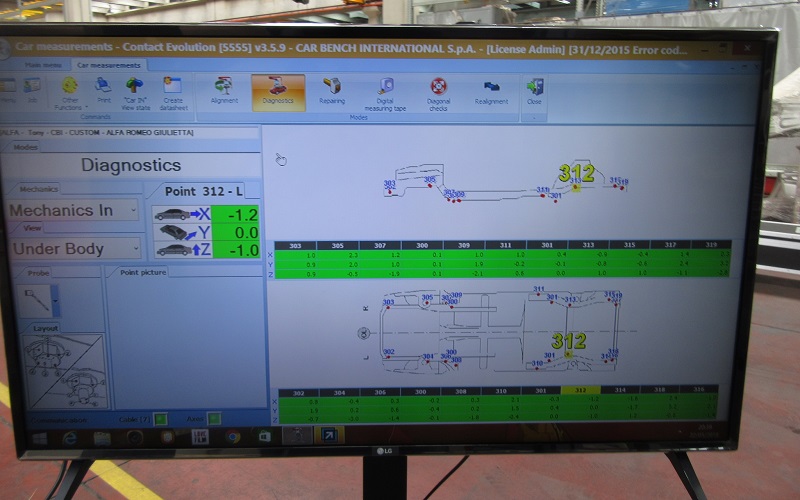
Task: Select the Car measurements tab
Action: click(x=109, y=65)
